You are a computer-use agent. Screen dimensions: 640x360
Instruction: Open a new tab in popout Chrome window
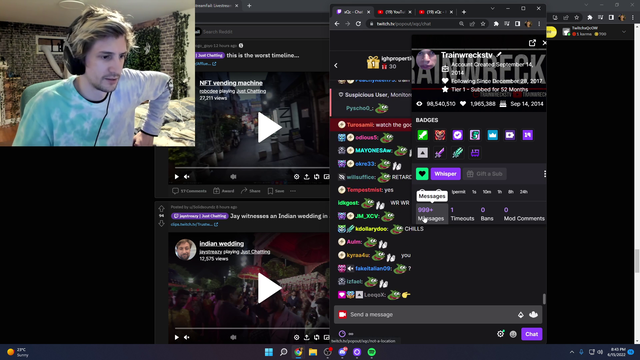(x=464, y=12)
